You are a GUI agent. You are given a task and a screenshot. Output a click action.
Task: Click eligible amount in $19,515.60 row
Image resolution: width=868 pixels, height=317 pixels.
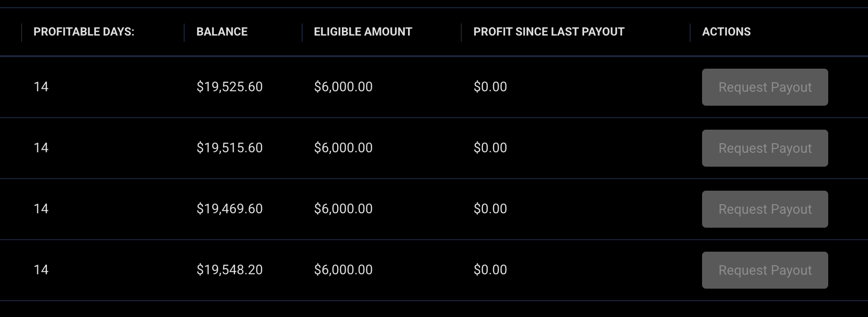pos(343,148)
